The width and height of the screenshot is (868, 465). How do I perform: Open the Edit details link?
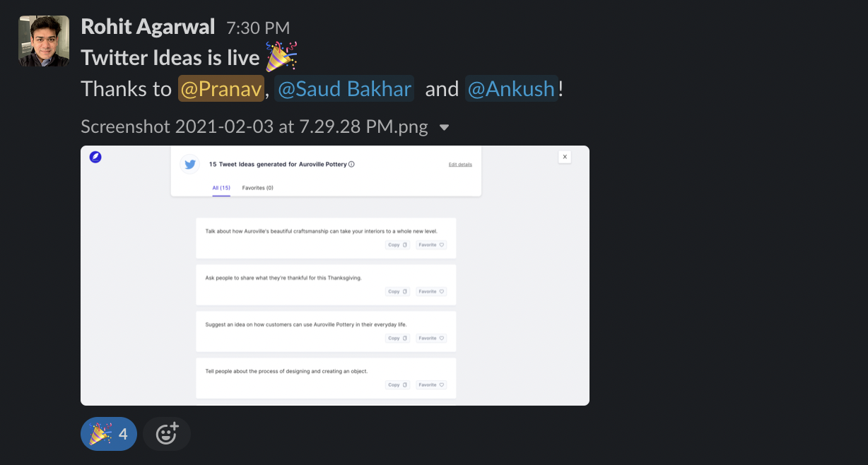(x=460, y=165)
